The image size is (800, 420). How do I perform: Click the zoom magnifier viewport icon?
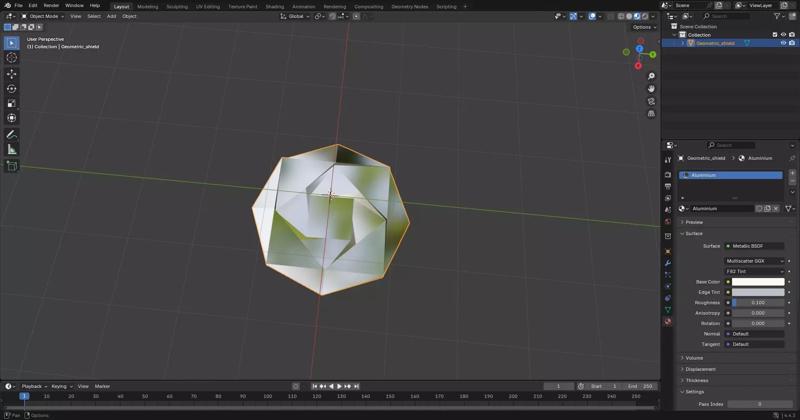(651, 76)
